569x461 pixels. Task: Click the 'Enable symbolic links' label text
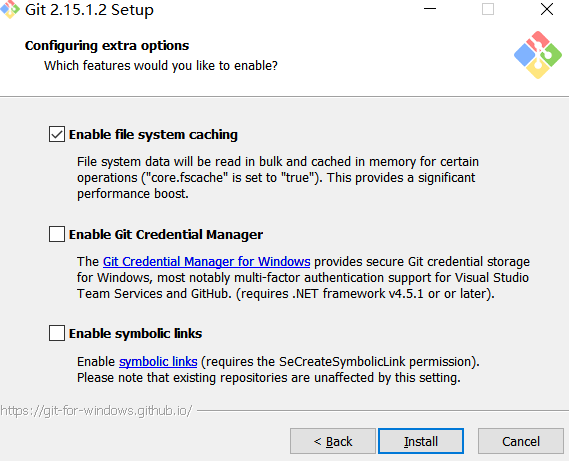[135, 334]
